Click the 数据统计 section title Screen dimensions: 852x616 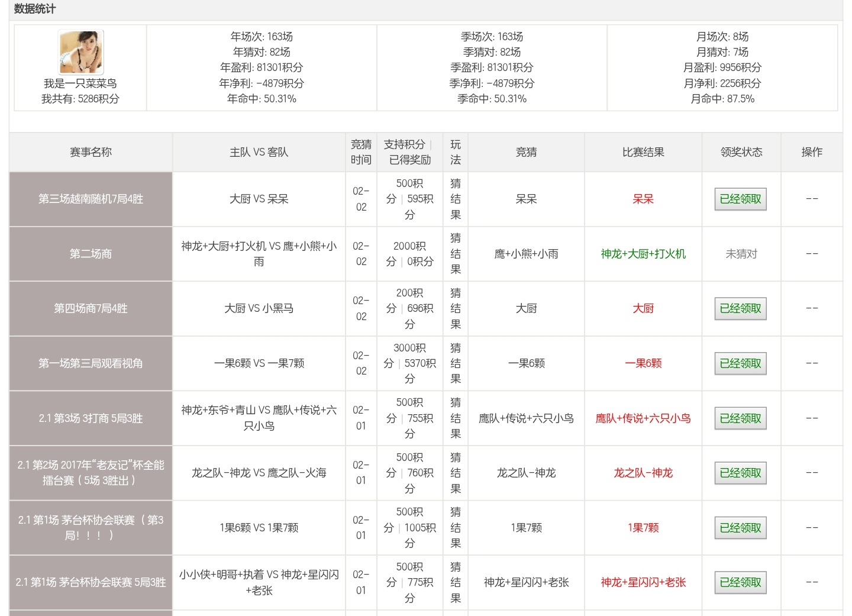click(x=35, y=9)
